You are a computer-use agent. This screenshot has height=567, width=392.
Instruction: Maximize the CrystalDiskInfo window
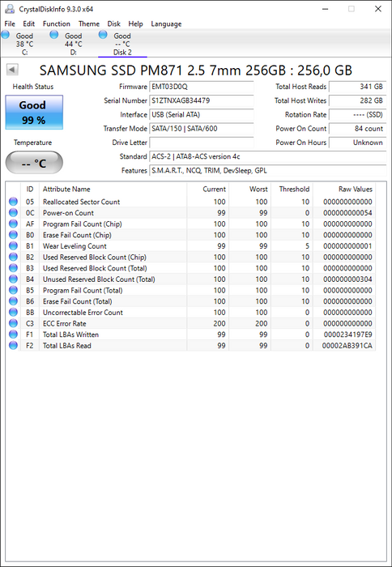coord(352,9)
